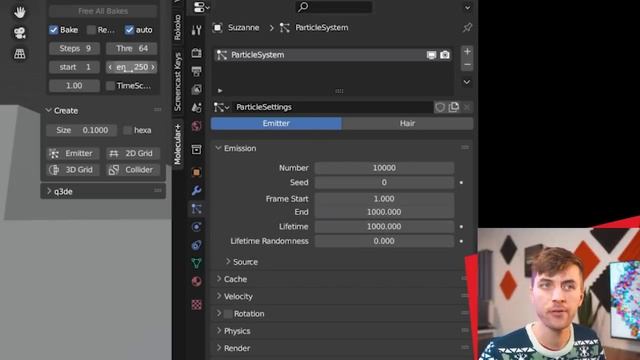Open the Object Constraints tab icon

click(196, 245)
